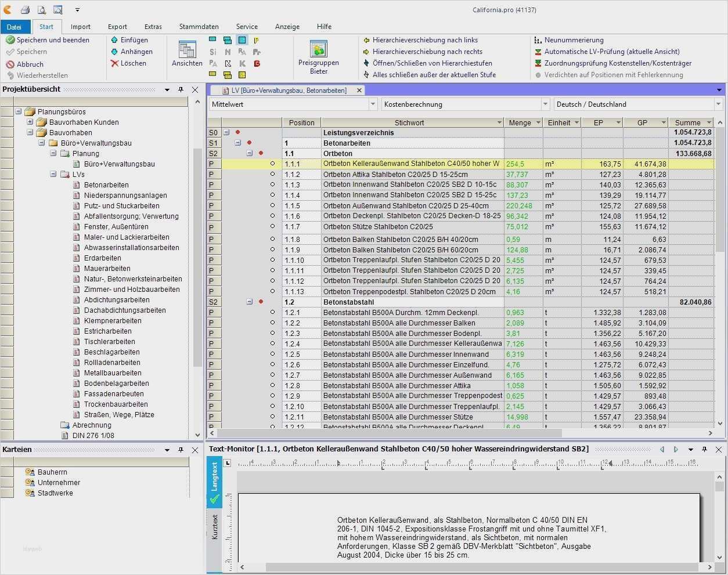
Task: Toggle the pin on Text-Monitor panel
Action: coord(704,449)
